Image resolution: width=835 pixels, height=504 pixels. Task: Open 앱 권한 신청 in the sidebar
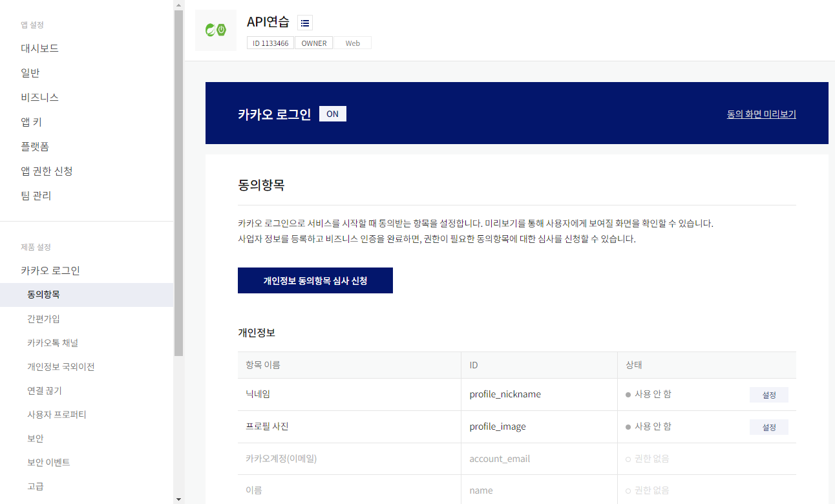tap(47, 171)
